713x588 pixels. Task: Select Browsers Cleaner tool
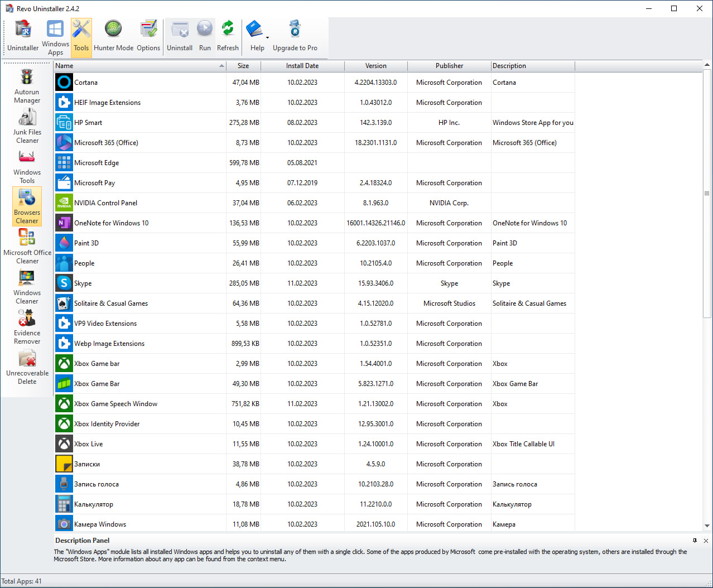(27, 206)
